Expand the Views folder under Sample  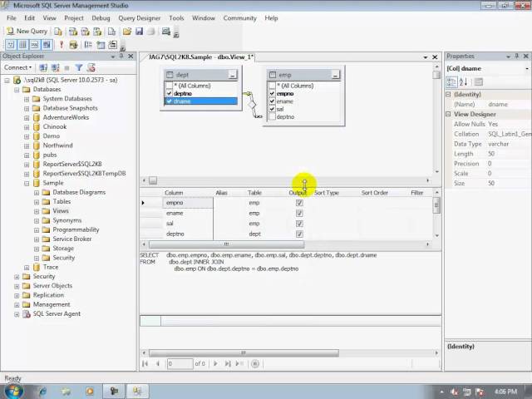37,211
